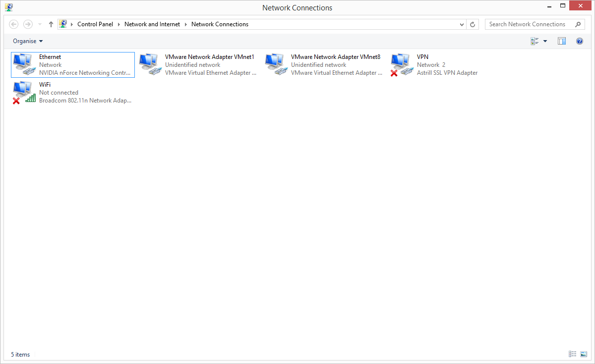This screenshot has width=595, height=364.
Task: Open the Organise dropdown menu
Action: coord(28,41)
